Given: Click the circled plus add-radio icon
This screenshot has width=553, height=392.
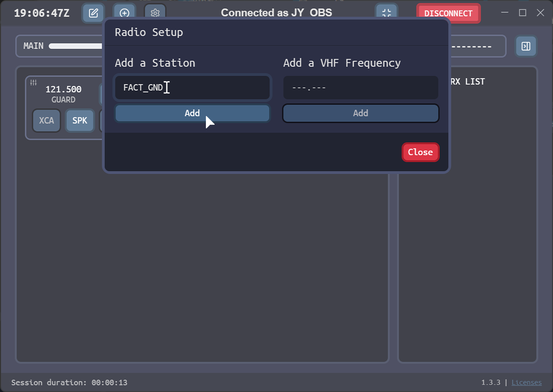Looking at the screenshot, I should pyautogui.click(x=124, y=13).
